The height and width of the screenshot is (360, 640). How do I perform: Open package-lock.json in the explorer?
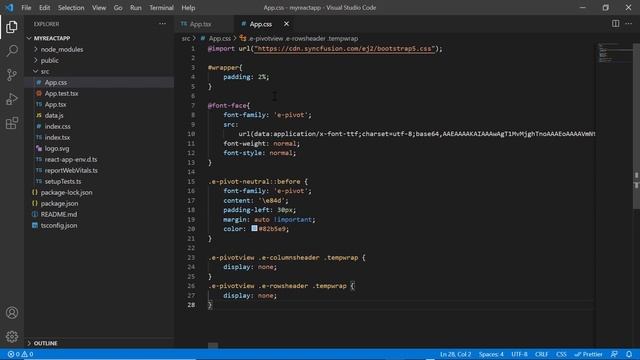(66, 193)
